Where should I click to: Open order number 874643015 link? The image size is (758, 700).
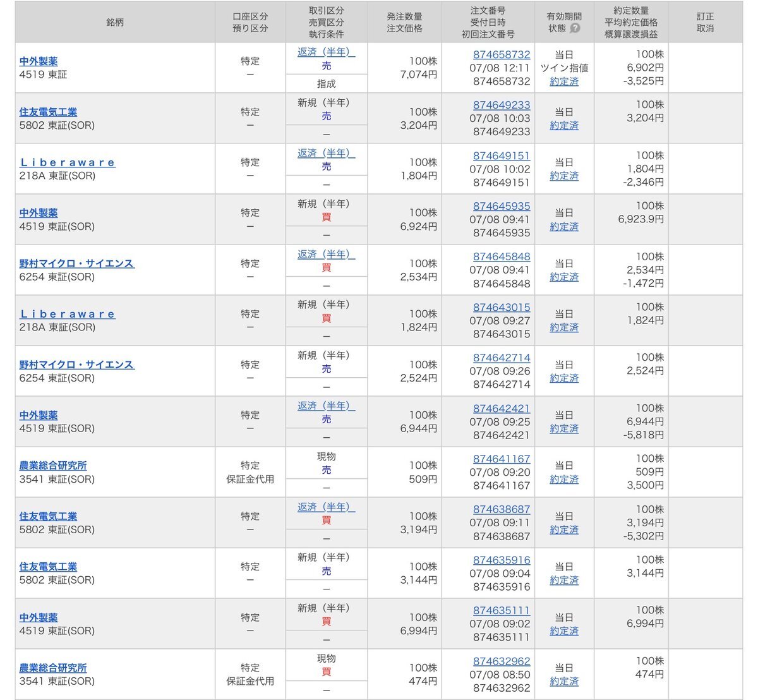502,308
